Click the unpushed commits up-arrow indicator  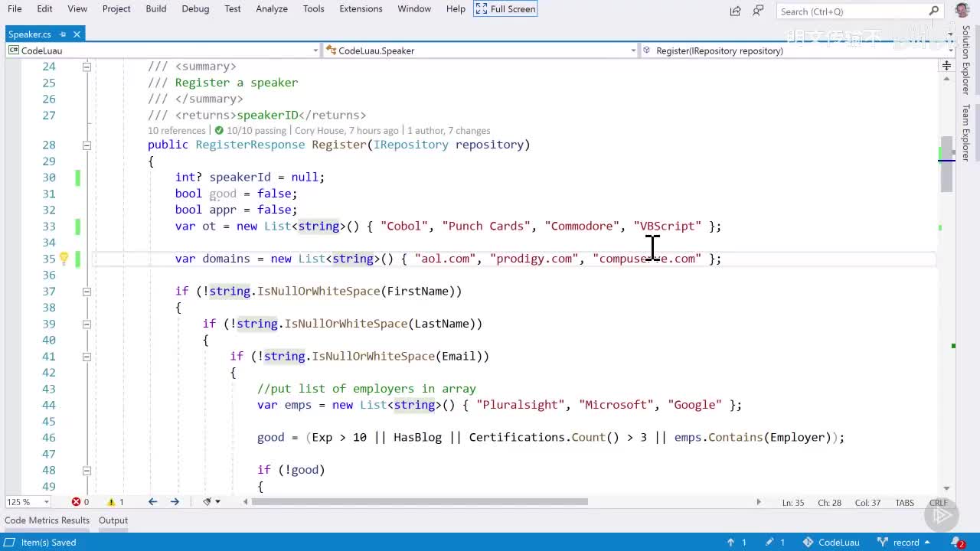click(x=737, y=543)
